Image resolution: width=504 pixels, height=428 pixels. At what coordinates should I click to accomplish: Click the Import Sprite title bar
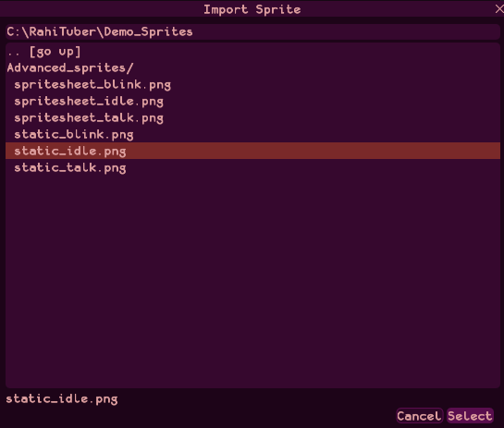point(252,9)
